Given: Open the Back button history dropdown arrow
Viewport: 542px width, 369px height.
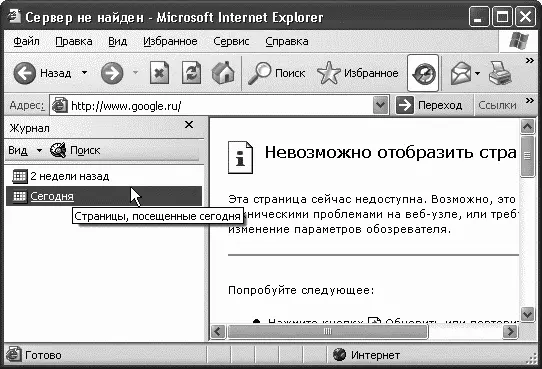Looking at the screenshot, I should [84, 73].
